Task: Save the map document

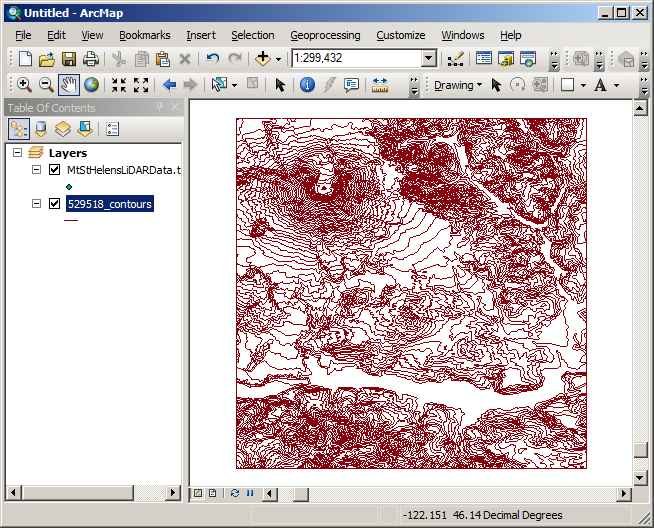Action: tap(69, 59)
